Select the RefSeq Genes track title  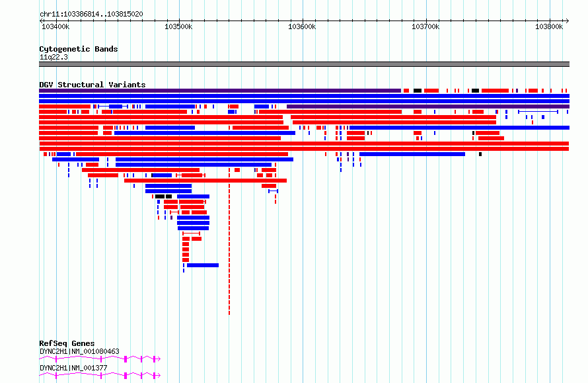click(x=67, y=343)
